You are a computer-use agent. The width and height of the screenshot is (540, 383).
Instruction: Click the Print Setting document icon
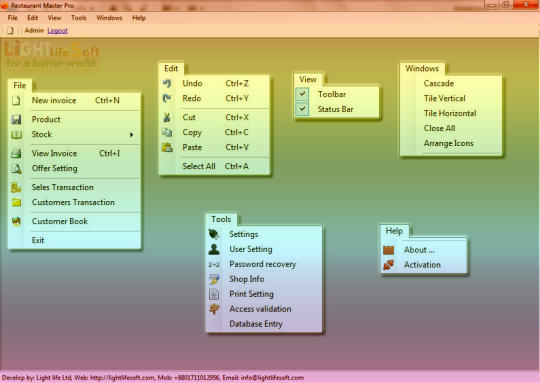pyautogui.click(x=214, y=294)
